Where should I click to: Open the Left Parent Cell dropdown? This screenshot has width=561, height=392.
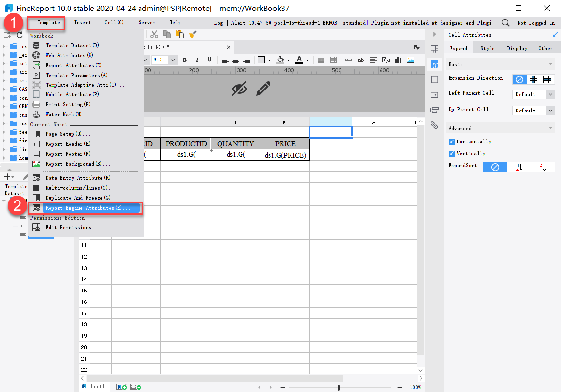tap(533, 94)
